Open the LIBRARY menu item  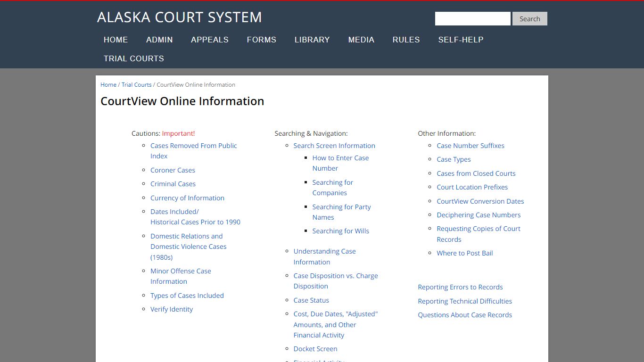[312, 40]
